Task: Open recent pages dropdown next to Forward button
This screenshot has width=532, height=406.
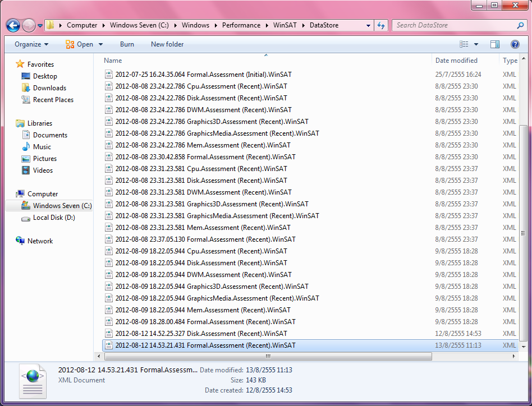Action: click(x=40, y=26)
